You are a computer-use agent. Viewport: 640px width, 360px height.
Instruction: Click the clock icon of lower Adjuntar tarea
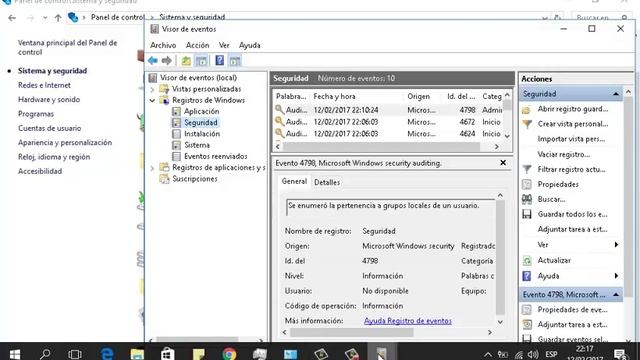click(527, 324)
